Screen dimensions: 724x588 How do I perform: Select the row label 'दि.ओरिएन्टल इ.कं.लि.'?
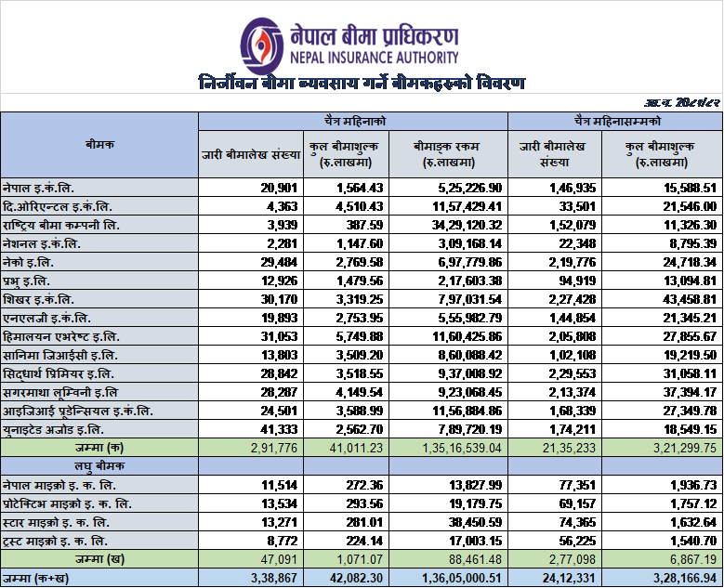[x=58, y=206]
